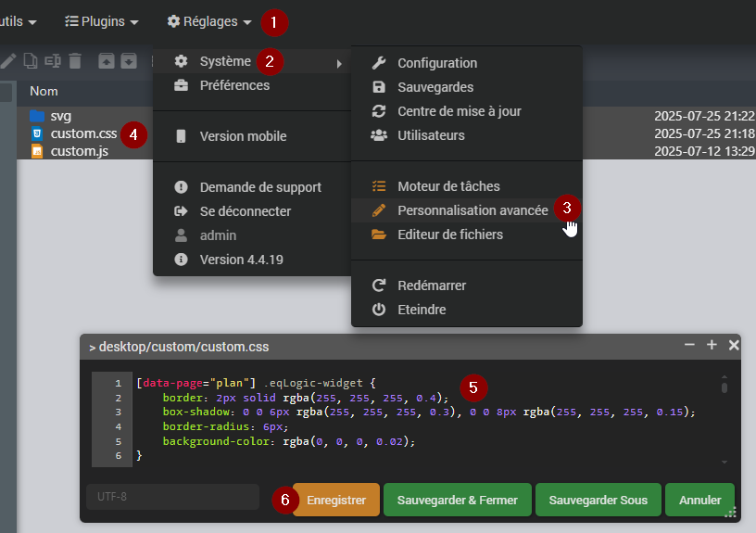This screenshot has height=533, width=756.
Task: Expand the Système submenu
Action: tap(225, 61)
